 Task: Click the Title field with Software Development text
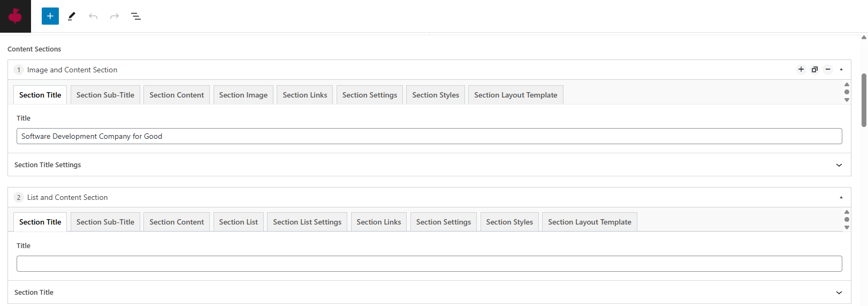click(x=429, y=136)
